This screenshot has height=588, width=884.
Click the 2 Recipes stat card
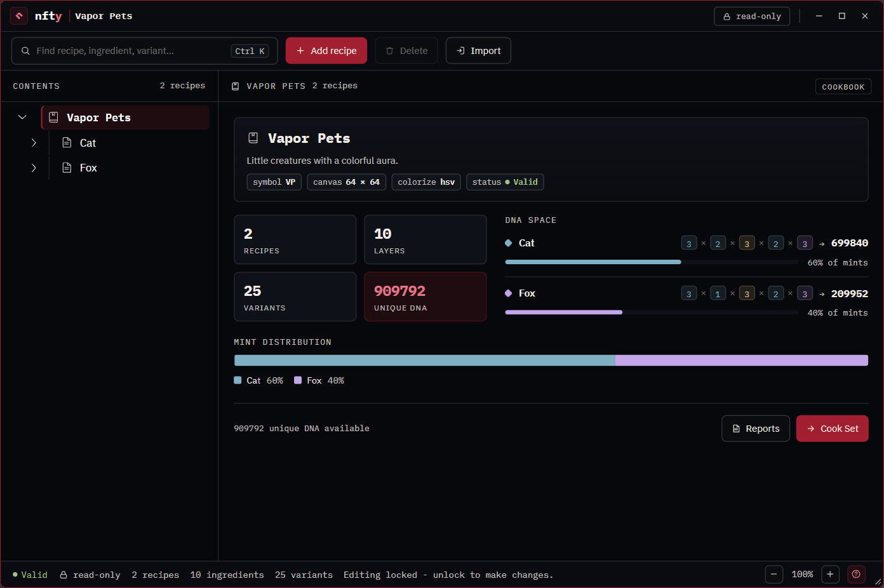click(x=295, y=239)
